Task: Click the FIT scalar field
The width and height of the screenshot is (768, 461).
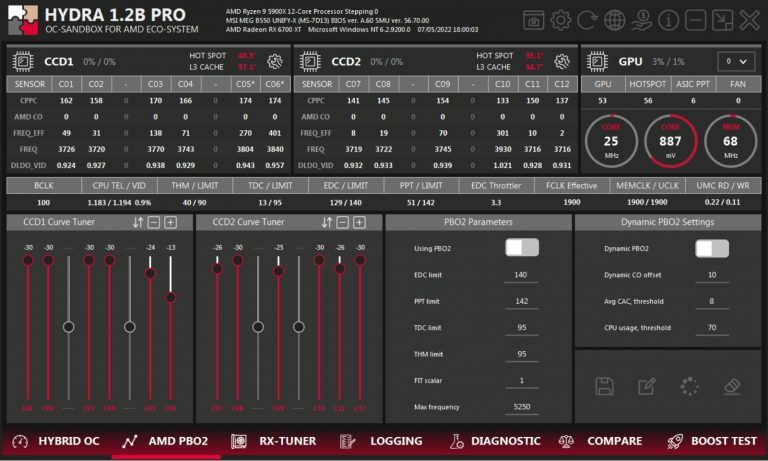Action: coord(521,381)
